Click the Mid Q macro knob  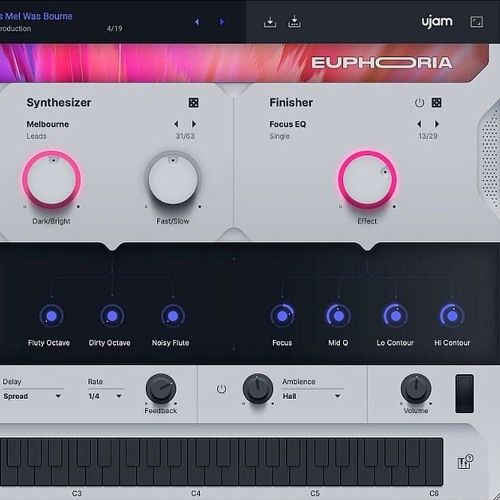tap(339, 316)
